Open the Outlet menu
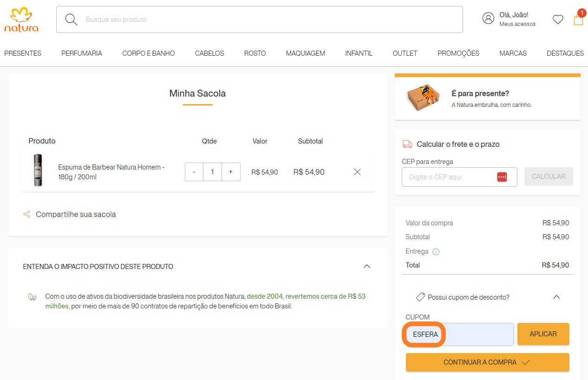This screenshot has height=380, width=588. click(405, 53)
